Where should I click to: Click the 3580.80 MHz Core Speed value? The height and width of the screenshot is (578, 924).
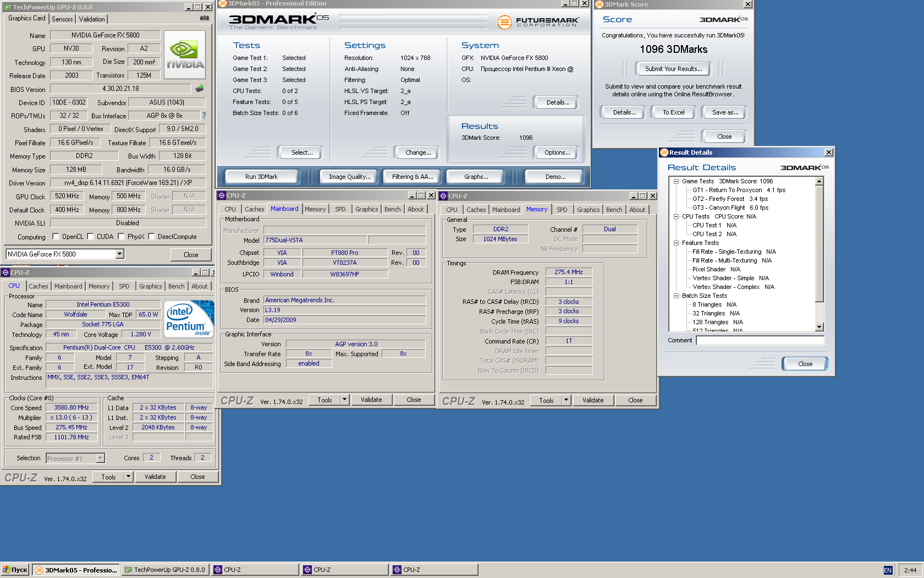point(71,407)
